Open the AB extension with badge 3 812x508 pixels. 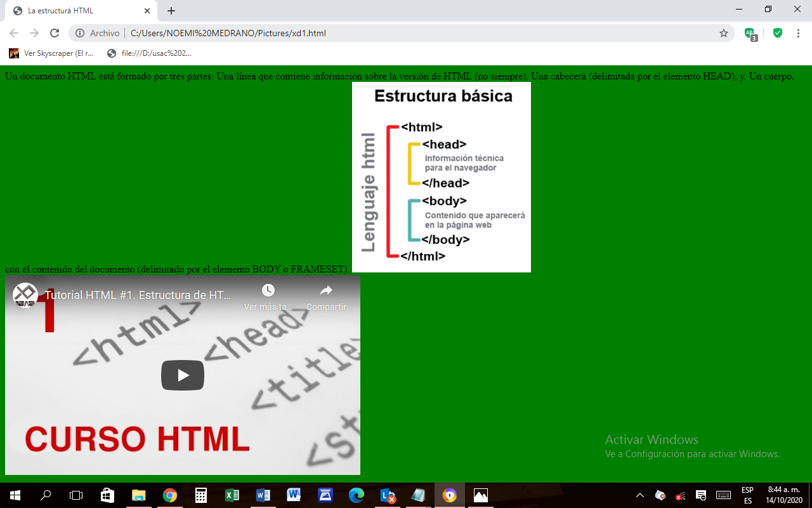pyautogui.click(x=750, y=33)
